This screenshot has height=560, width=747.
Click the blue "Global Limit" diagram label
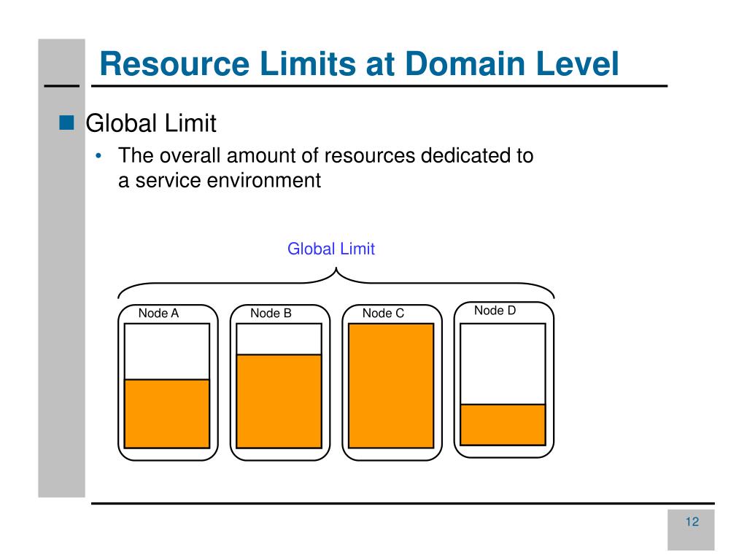click(x=331, y=249)
